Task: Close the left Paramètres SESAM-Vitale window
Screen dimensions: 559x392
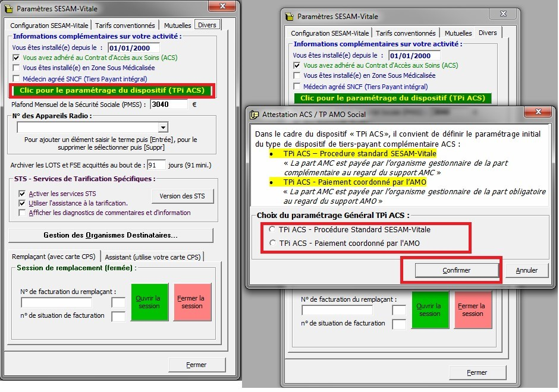Action: click(x=222, y=6)
